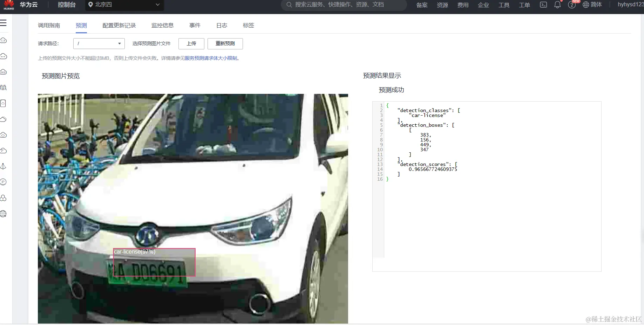Screen dimensions: 644x325
Task: Open the hamburger navigation menu
Action: pyautogui.click(x=4, y=23)
